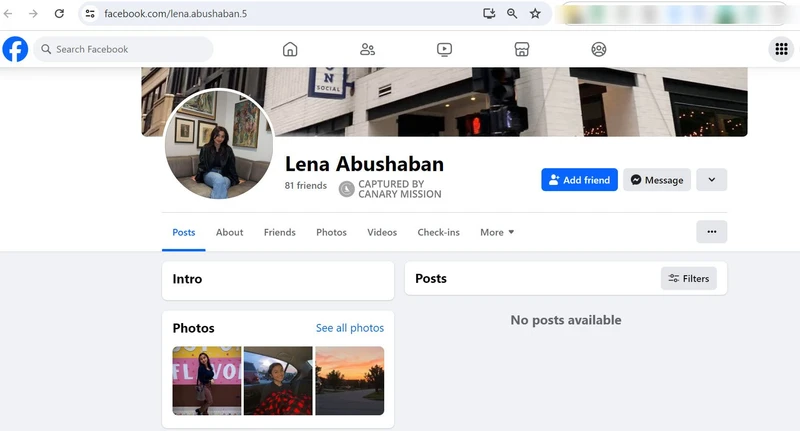
Task: Open the round profile picture
Action: 219,144
